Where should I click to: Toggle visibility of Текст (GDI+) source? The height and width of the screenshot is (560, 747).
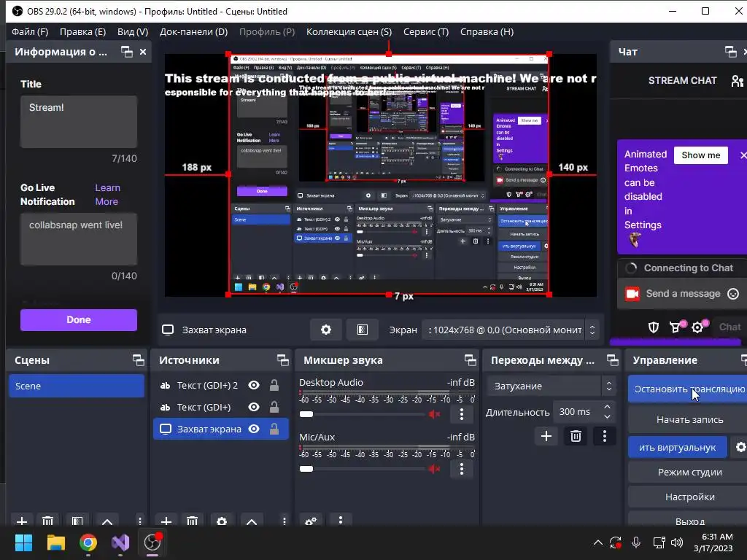[254, 407]
